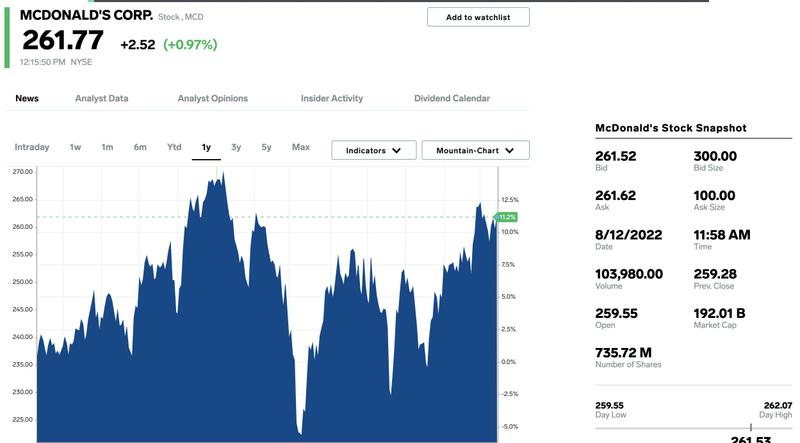The image size is (800, 443).
Task: Select the Intraday chart range
Action: pos(32,147)
